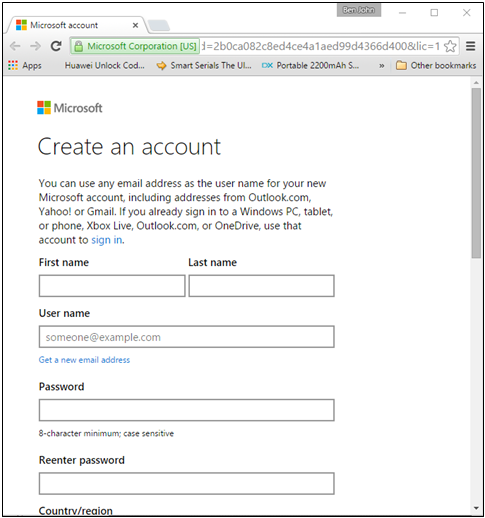This screenshot has width=485, height=518.
Task: Focus the User name email field
Action: 187,337
